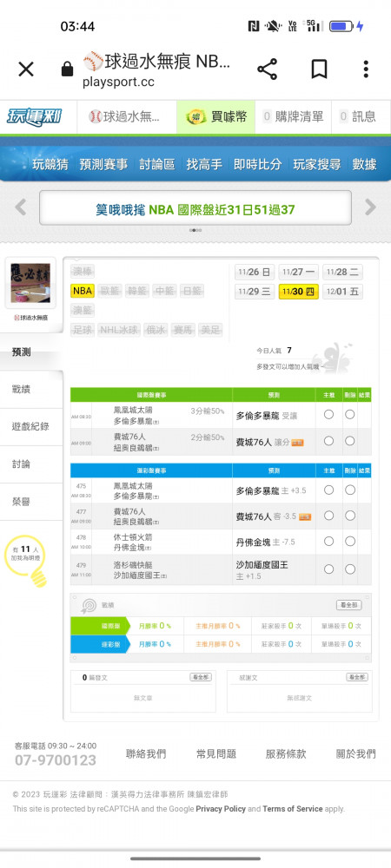Click the user avatar thumbnail
Image resolution: width=391 pixels, height=868 pixels.
click(30, 283)
